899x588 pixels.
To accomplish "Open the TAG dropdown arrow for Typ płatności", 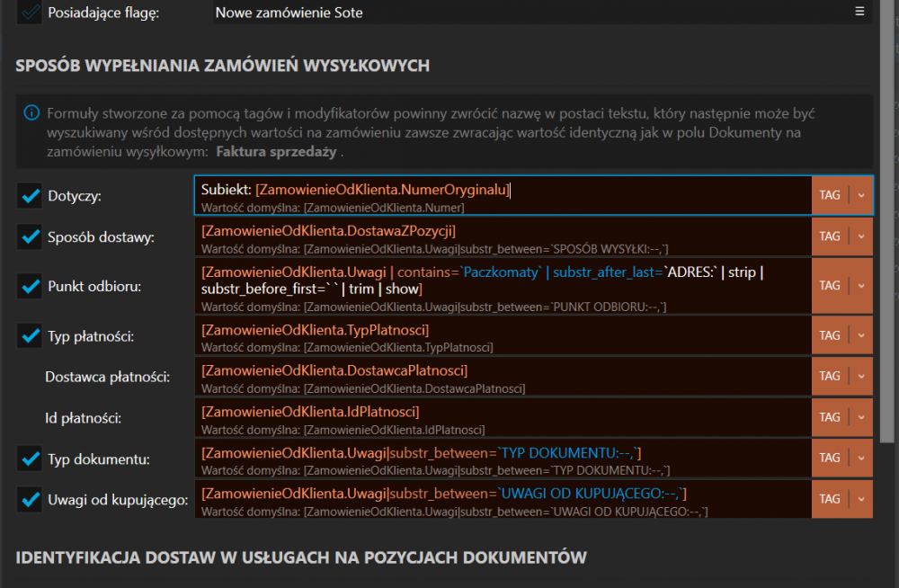I will point(861,335).
